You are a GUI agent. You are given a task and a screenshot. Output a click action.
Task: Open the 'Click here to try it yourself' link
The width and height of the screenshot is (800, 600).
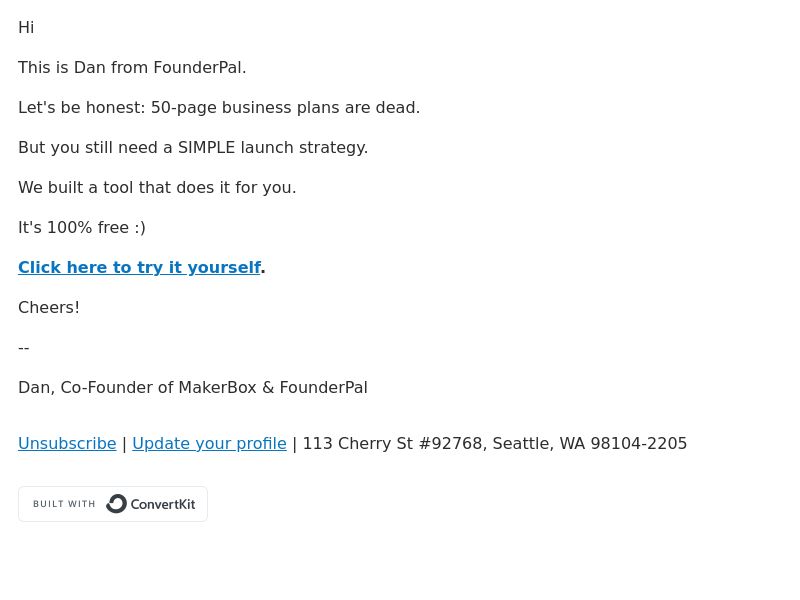(139, 267)
